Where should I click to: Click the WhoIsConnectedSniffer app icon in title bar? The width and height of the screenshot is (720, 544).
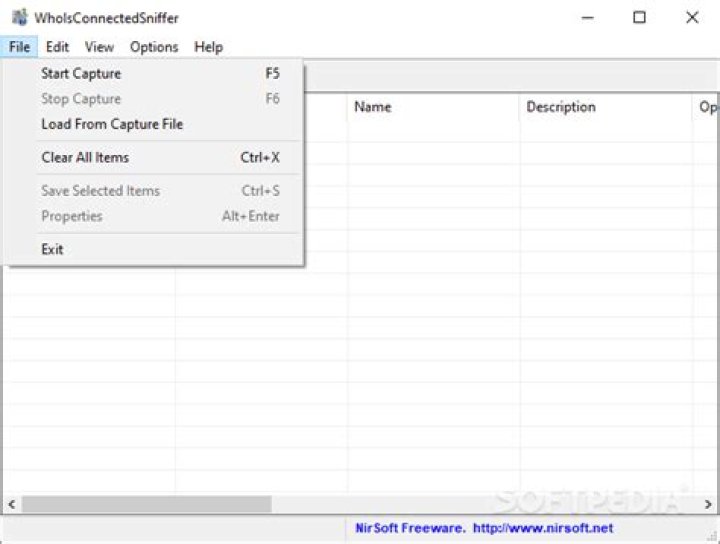(18, 17)
